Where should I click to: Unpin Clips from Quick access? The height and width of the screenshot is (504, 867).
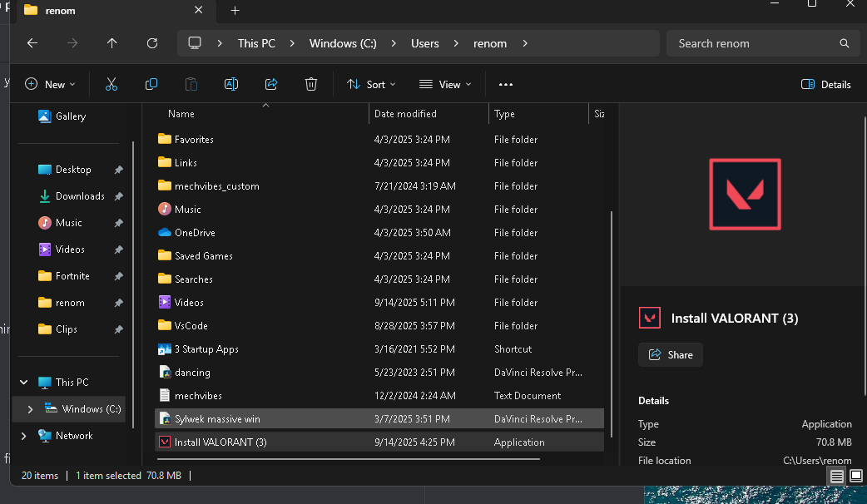point(118,329)
